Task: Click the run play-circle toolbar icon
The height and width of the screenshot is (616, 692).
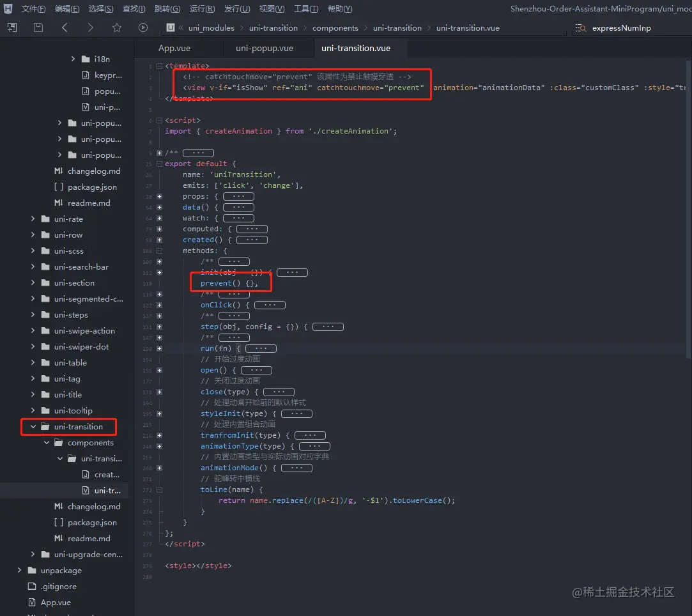Action: [143, 28]
